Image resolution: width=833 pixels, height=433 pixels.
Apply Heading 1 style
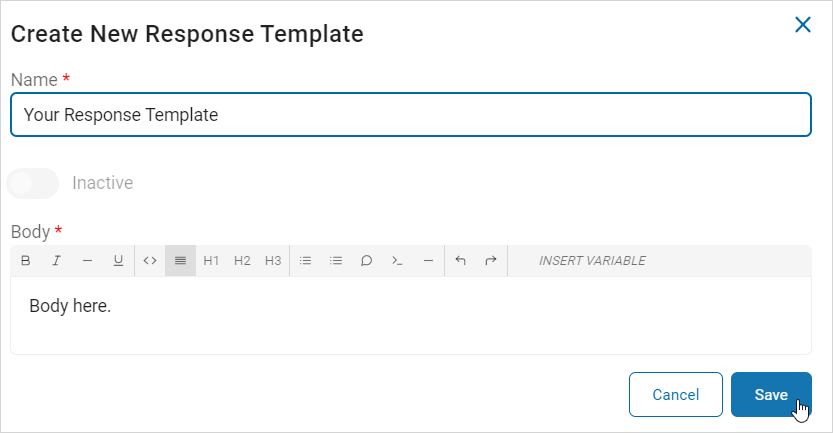point(211,261)
